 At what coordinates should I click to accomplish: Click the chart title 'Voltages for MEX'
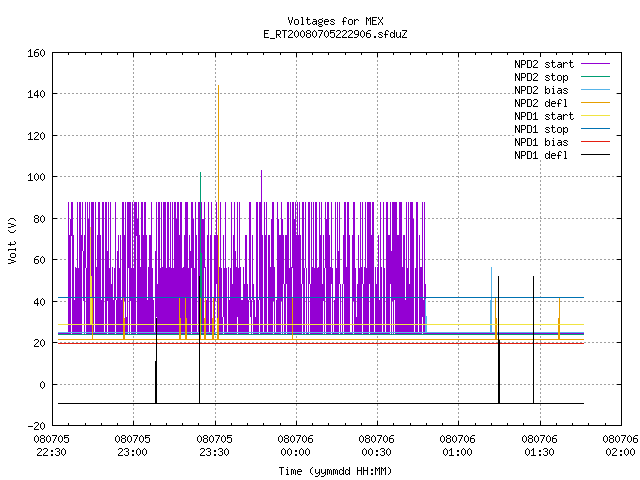tap(335, 21)
